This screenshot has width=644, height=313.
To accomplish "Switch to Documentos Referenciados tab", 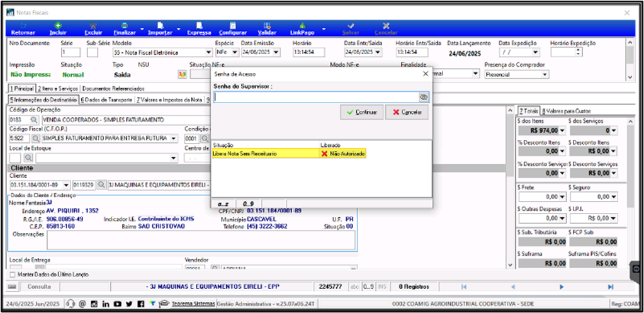I will click(113, 88).
